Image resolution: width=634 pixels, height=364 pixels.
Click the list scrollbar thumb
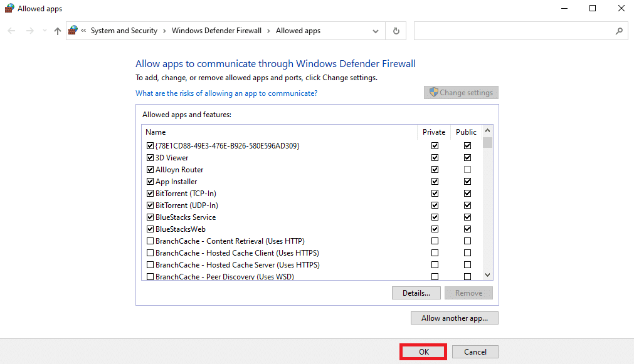click(488, 143)
